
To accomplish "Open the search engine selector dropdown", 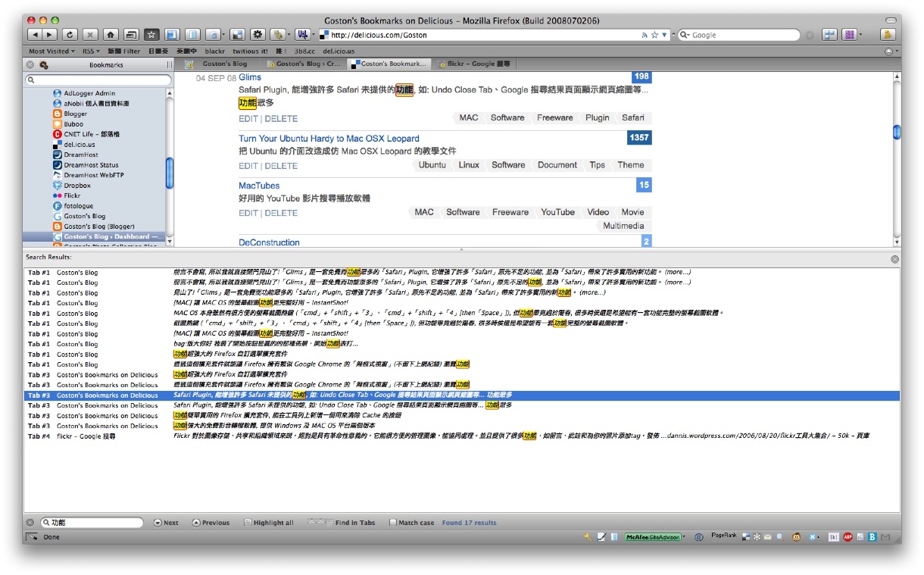I will click(683, 35).
